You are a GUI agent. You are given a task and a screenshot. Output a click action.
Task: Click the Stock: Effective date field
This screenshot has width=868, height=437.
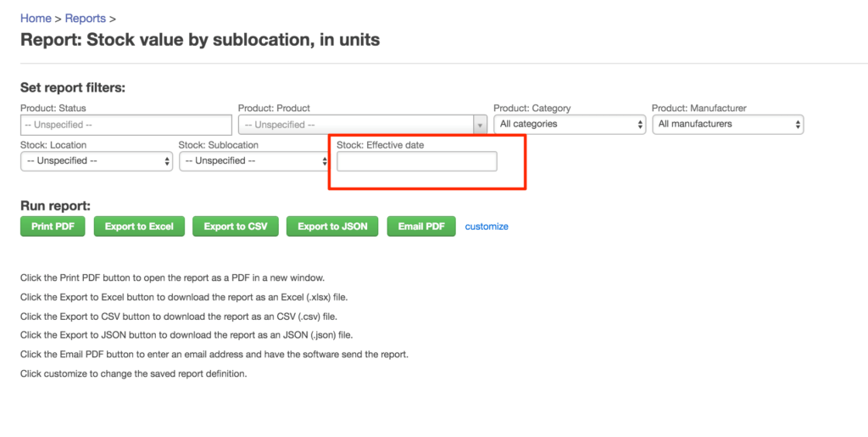[417, 161]
